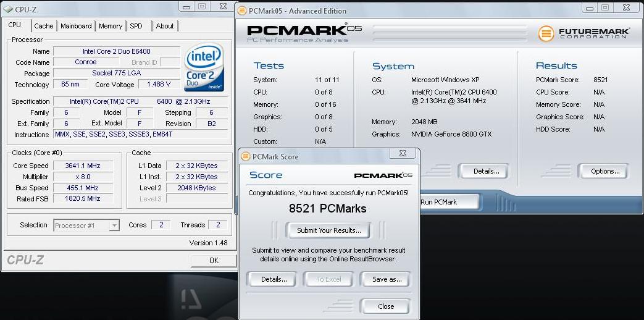Click the Stepping value 6

point(212,112)
